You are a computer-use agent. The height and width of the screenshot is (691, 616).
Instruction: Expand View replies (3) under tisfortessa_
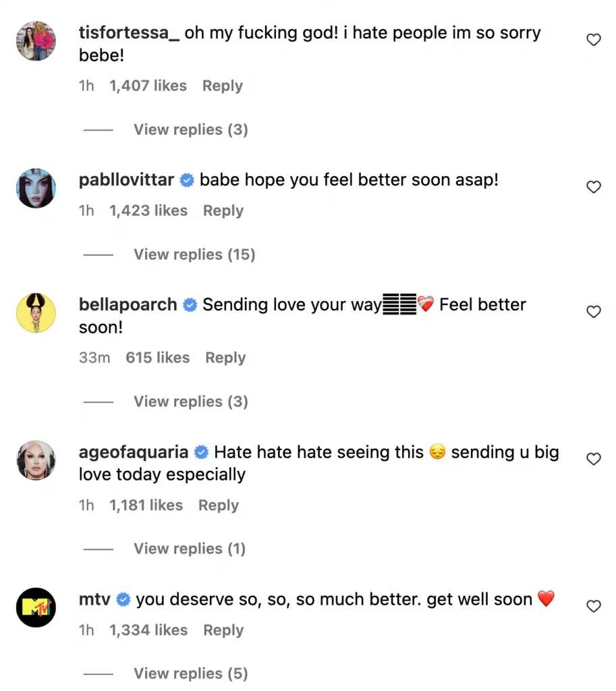[x=190, y=130]
